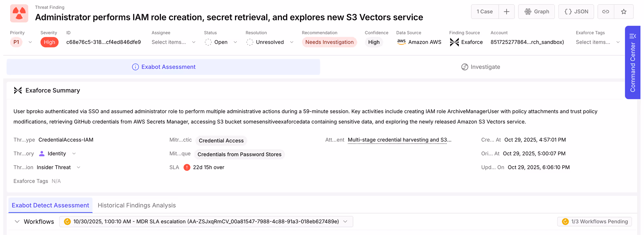Click the Identity person icon

(x=42, y=154)
